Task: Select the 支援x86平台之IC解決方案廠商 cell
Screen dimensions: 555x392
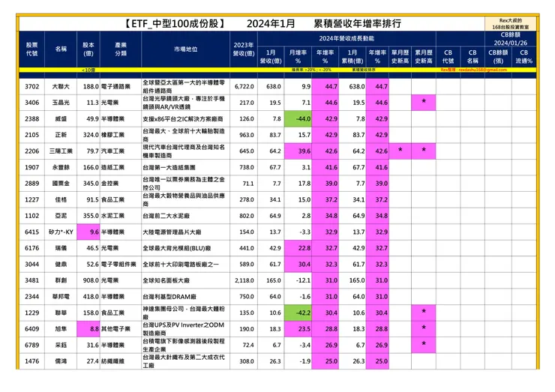Action: pyautogui.click(x=185, y=119)
